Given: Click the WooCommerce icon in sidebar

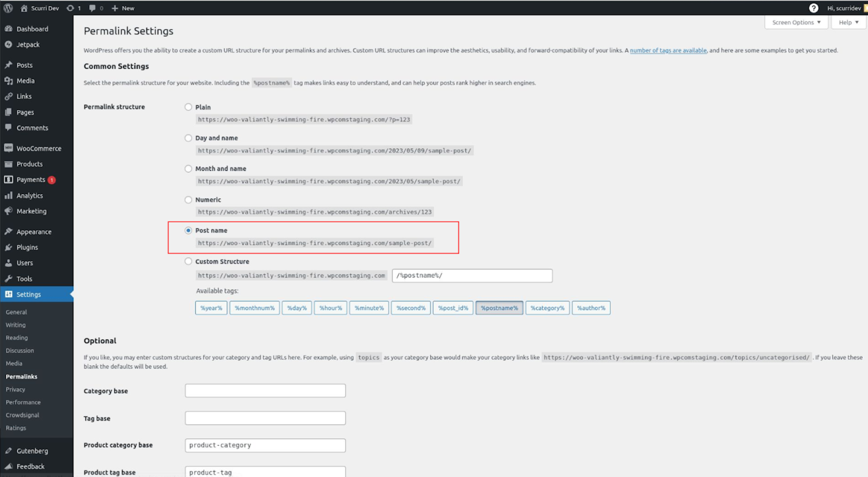Looking at the screenshot, I should tap(9, 148).
